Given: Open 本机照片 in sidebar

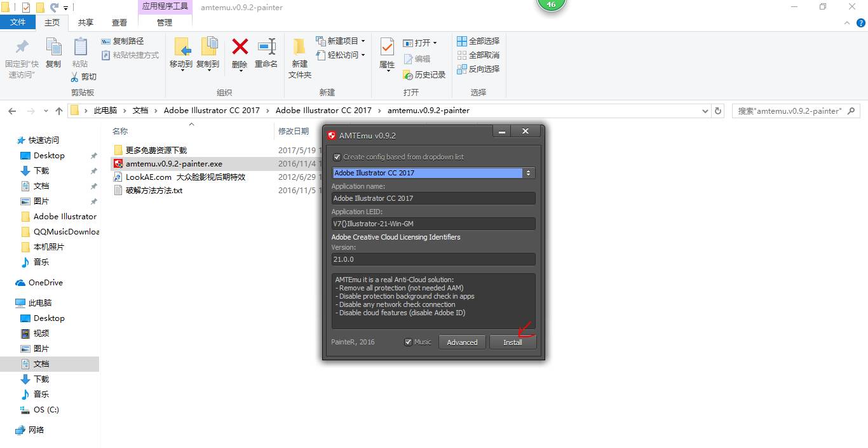Looking at the screenshot, I should tap(49, 247).
